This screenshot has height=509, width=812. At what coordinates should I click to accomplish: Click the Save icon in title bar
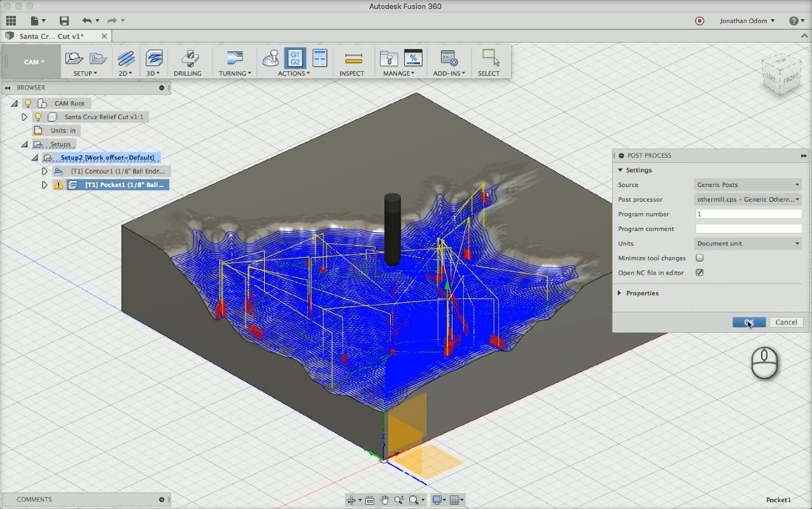[x=64, y=21]
